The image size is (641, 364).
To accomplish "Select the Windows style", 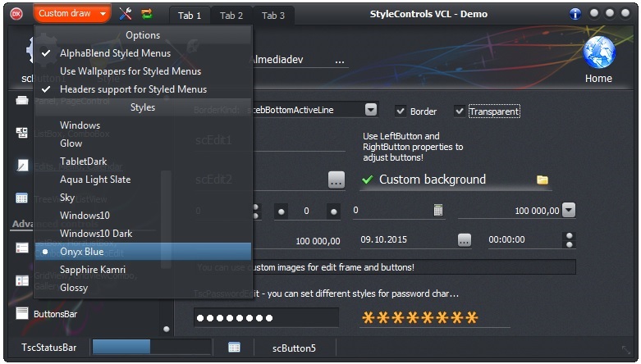I will [x=143, y=125].
